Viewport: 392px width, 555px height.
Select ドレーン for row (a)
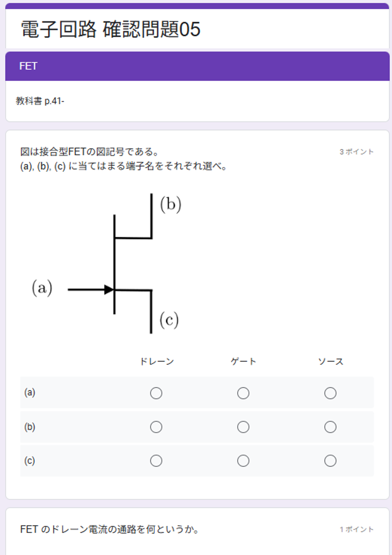click(x=156, y=393)
